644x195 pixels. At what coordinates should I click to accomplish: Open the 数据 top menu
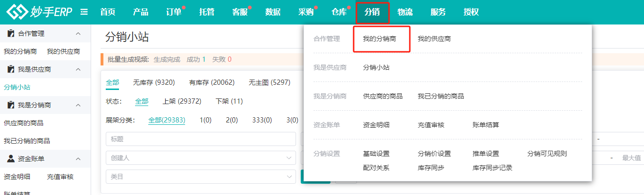click(x=273, y=12)
